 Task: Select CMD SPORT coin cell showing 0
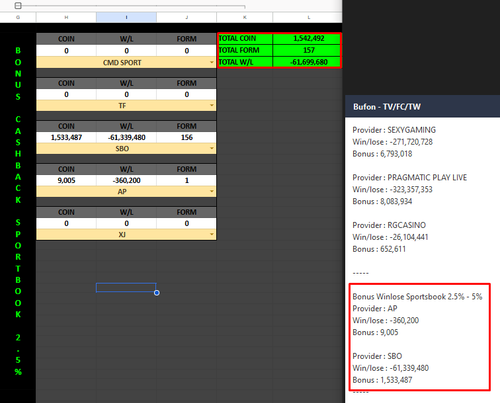pyautogui.click(x=66, y=51)
